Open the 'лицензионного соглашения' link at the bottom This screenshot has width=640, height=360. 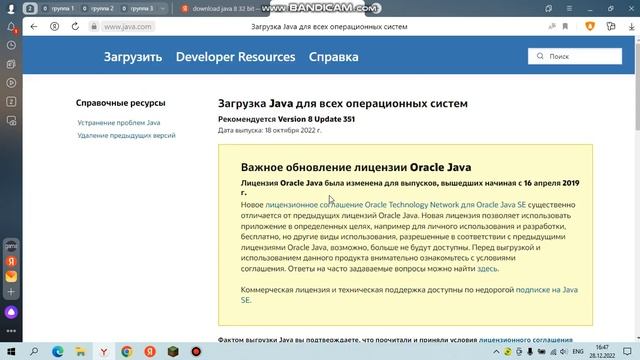(525, 340)
